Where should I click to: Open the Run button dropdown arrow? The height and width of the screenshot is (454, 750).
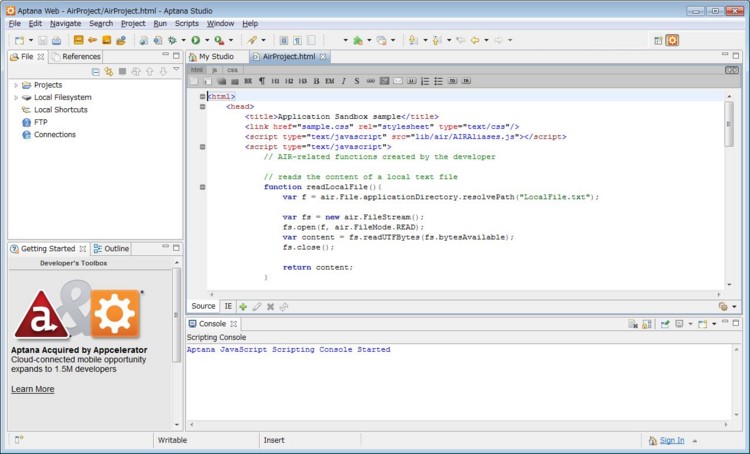pyautogui.click(x=207, y=41)
